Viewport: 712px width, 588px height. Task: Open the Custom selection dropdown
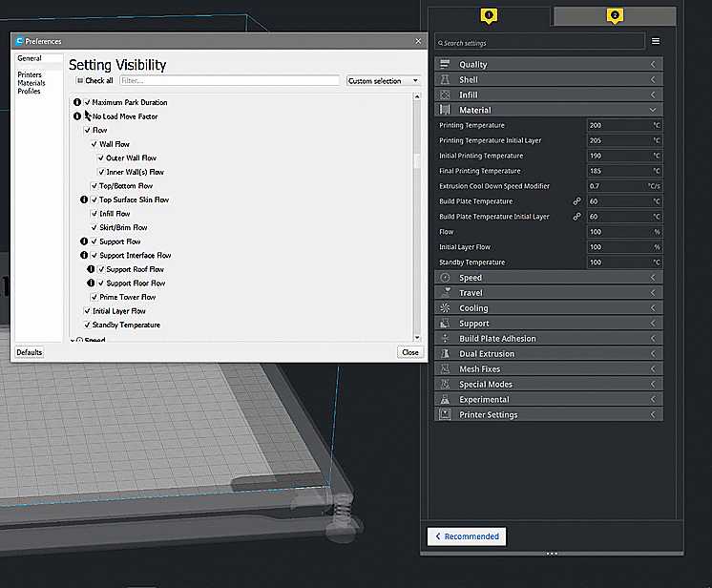(x=384, y=81)
